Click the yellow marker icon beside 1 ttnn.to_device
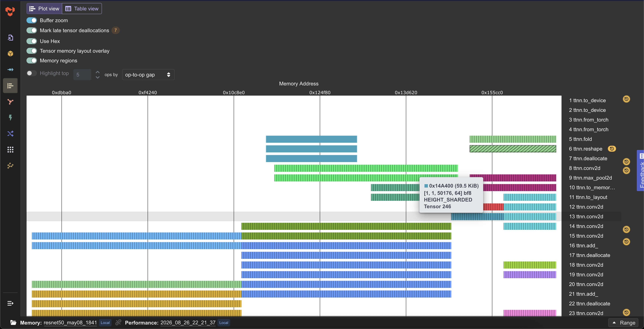Screen dimensions: 644x329 click(626, 99)
